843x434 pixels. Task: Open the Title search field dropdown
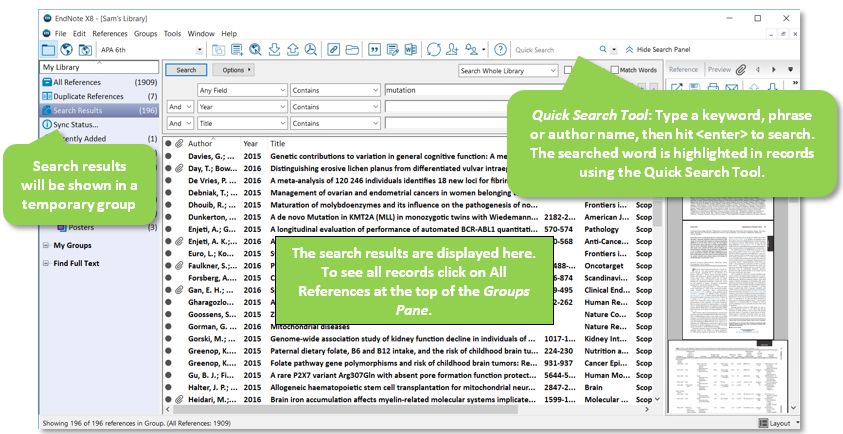click(x=242, y=123)
